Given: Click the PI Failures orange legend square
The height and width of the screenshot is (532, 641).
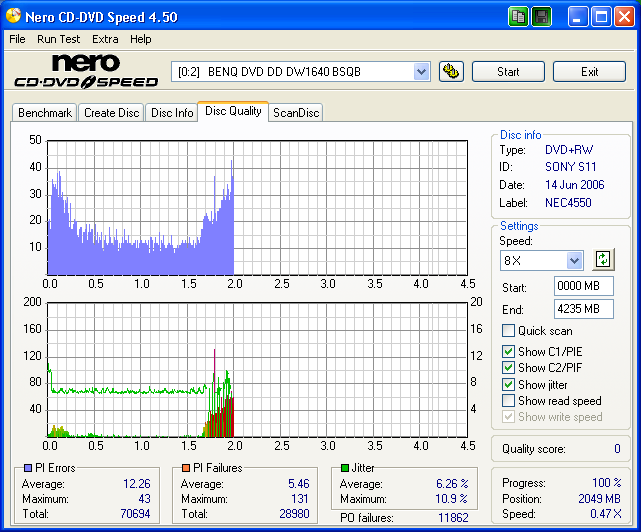Looking at the screenshot, I should pyautogui.click(x=186, y=468).
